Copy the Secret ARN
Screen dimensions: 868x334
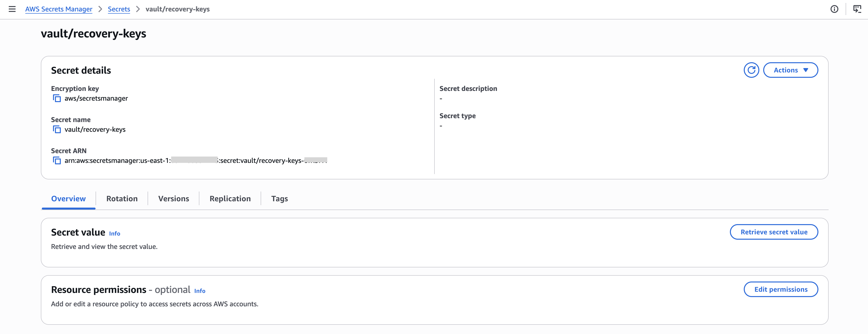[57, 160]
